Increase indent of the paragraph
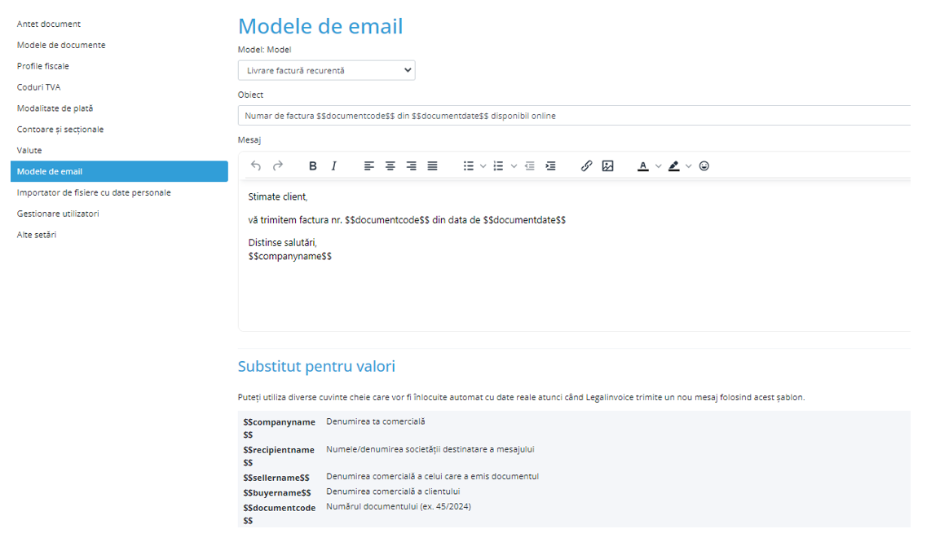The height and width of the screenshot is (560, 931). 551,166
